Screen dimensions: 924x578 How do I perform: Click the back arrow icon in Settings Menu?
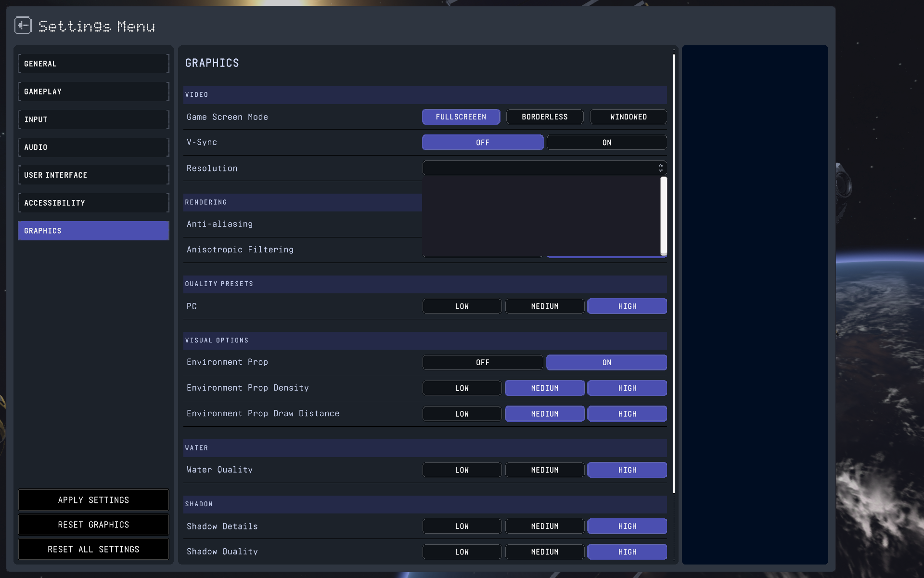[x=22, y=26]
